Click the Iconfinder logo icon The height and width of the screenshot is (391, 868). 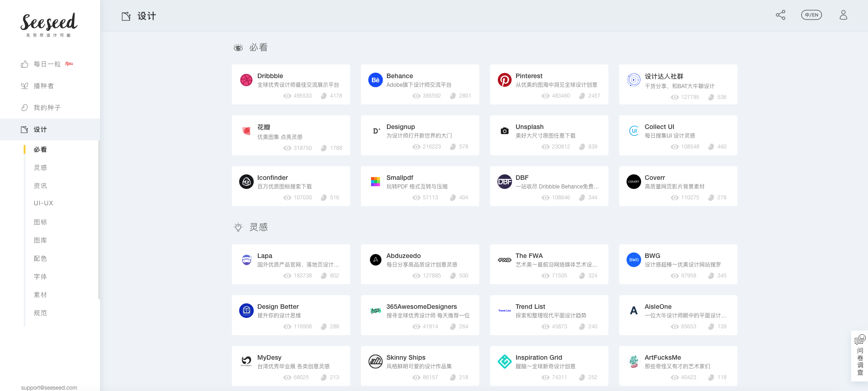tap(246, 182)
